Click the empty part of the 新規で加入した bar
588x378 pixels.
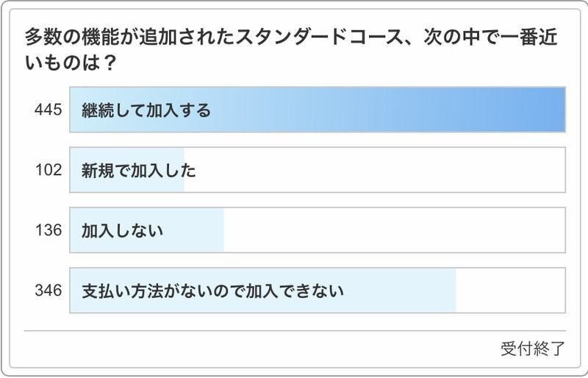tap(375, 171)
